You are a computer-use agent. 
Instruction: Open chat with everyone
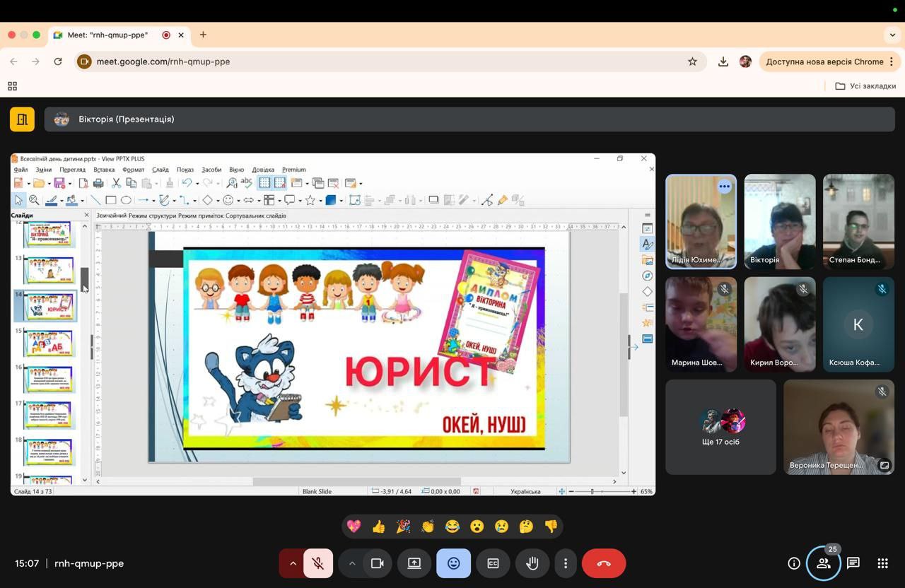coord(853,563)
